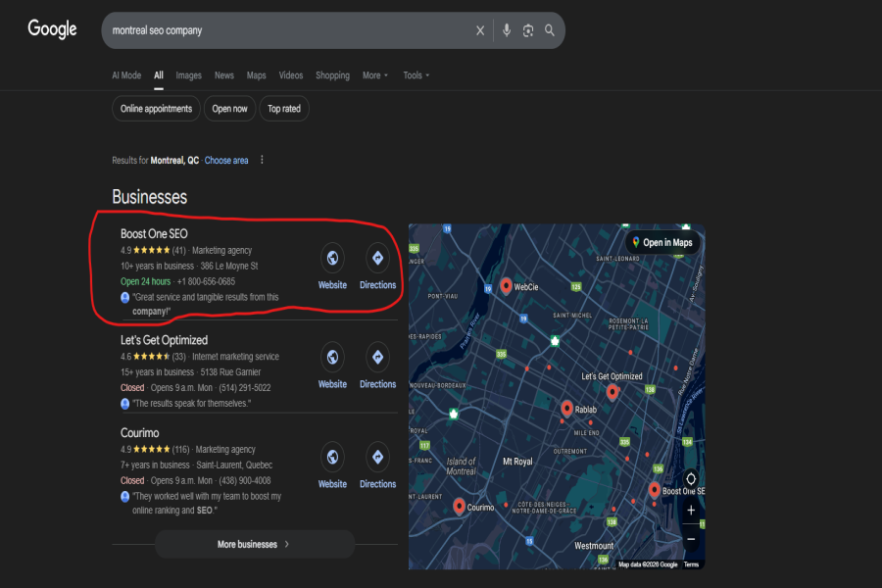Click the Rablab map pin
This screenshot has height=588, width=882.
tap(567, 409)
